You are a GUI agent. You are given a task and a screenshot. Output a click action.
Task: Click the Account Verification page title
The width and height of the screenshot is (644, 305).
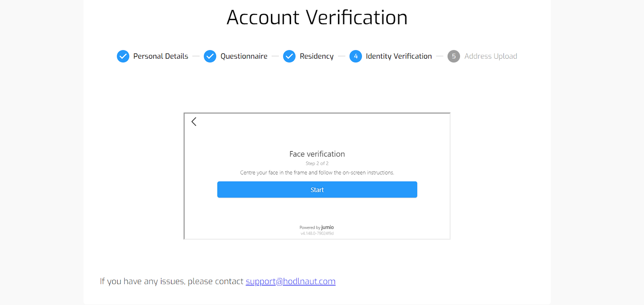[x=317, y=18]
